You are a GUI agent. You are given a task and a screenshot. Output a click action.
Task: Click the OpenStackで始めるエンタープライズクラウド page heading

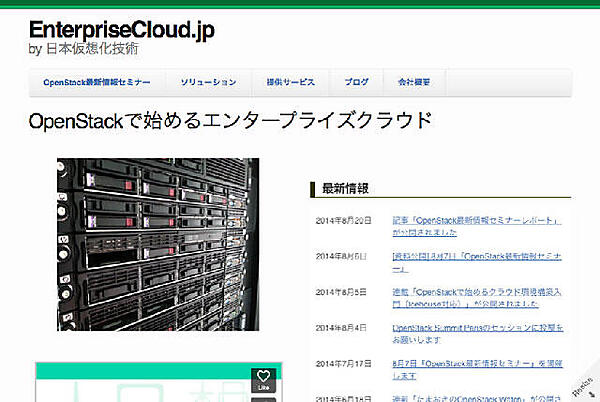tap(230, 121)
